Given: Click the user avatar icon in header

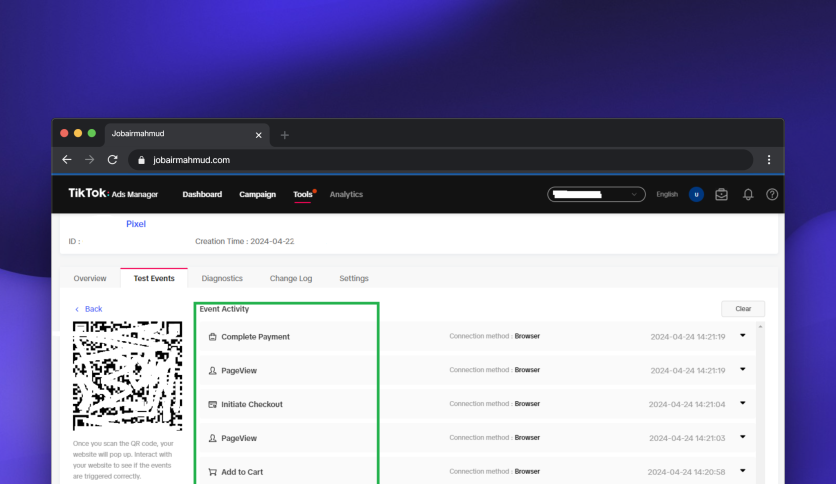Looking at the screenshot, I should point(696,195).
